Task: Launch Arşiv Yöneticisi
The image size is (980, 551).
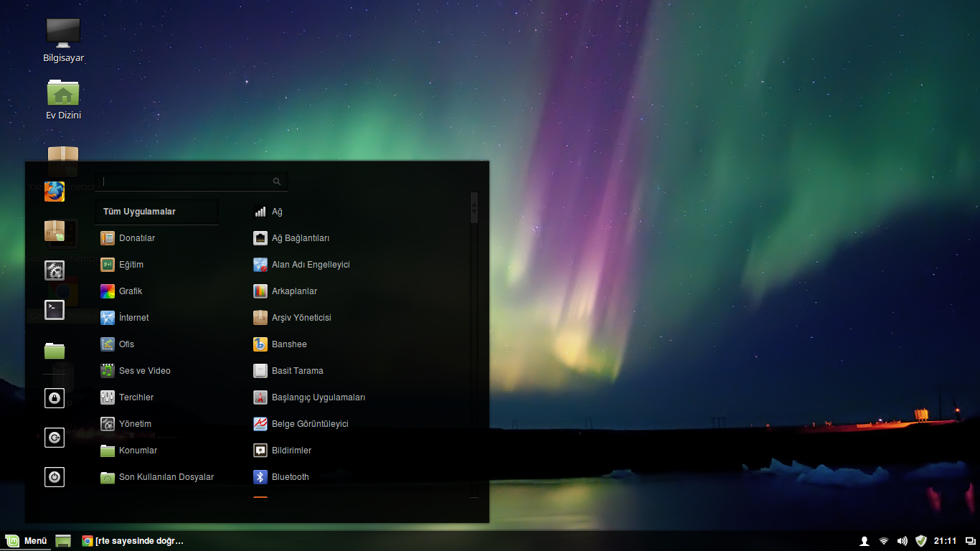Action: pyautogui.click(x=292, y=318)
